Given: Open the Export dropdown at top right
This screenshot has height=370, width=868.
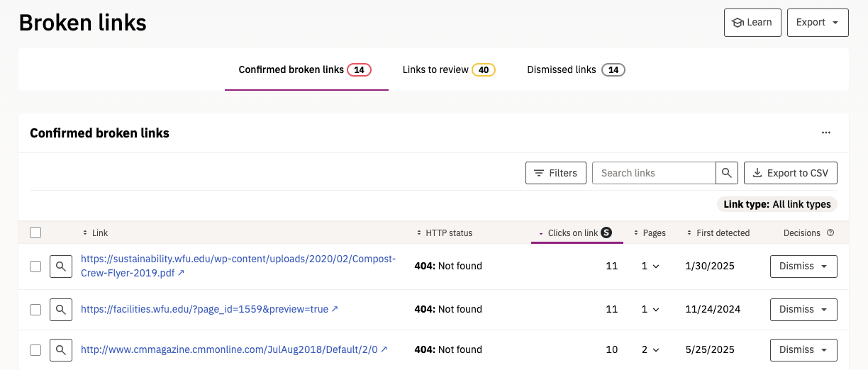Looking at the screenshot, I should [817, 23].
